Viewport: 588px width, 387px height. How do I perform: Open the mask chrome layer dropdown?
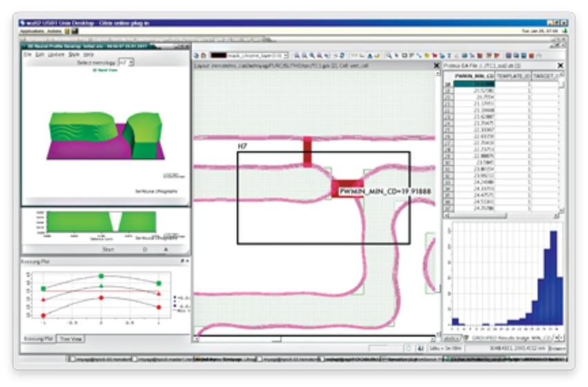(286, 55)
